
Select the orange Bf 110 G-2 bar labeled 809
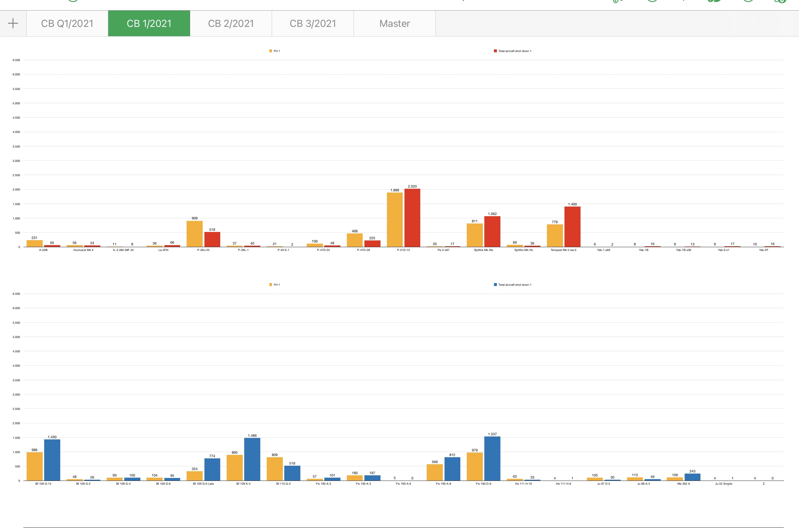coord(275,469)
